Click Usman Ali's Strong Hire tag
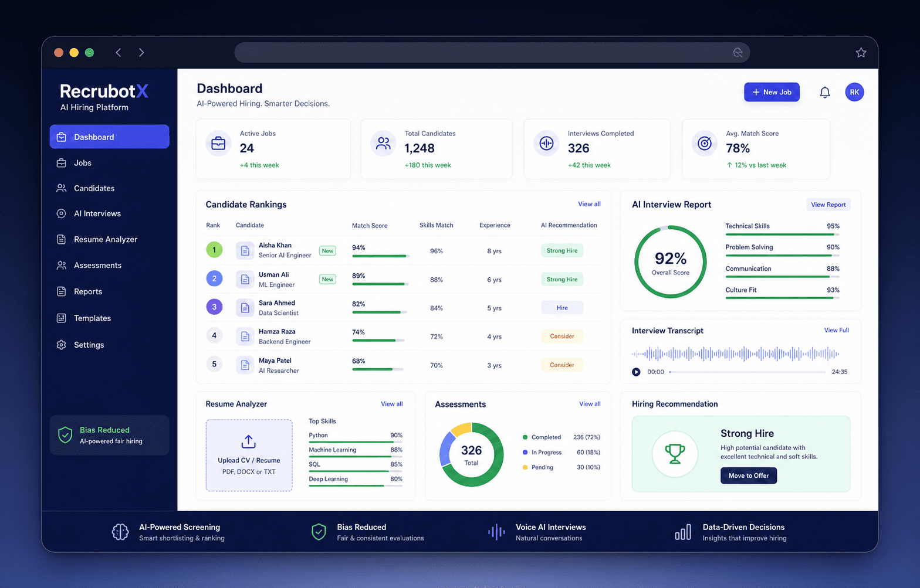The height and width of the screenshot is (588, 920). (x=562, y=279)
